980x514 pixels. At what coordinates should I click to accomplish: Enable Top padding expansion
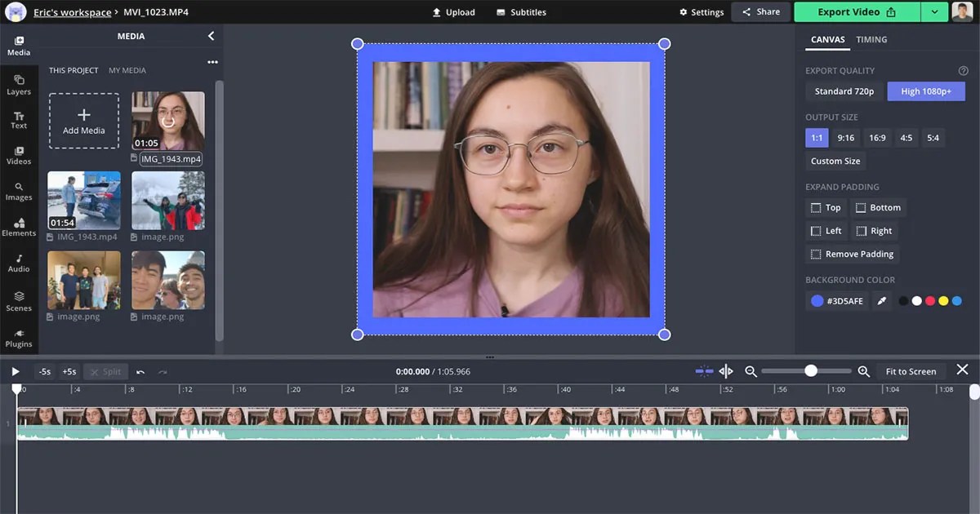tap(825, 207)
